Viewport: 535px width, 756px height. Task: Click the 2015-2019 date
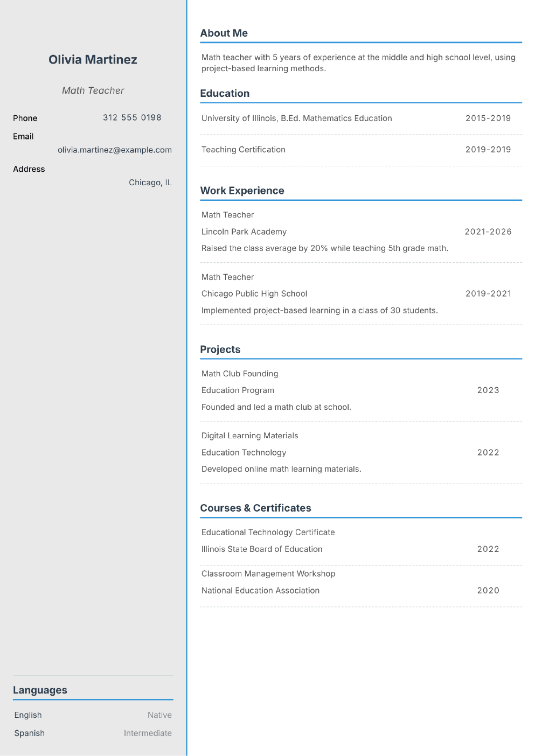pyautogui.click(x=488, y=118)
